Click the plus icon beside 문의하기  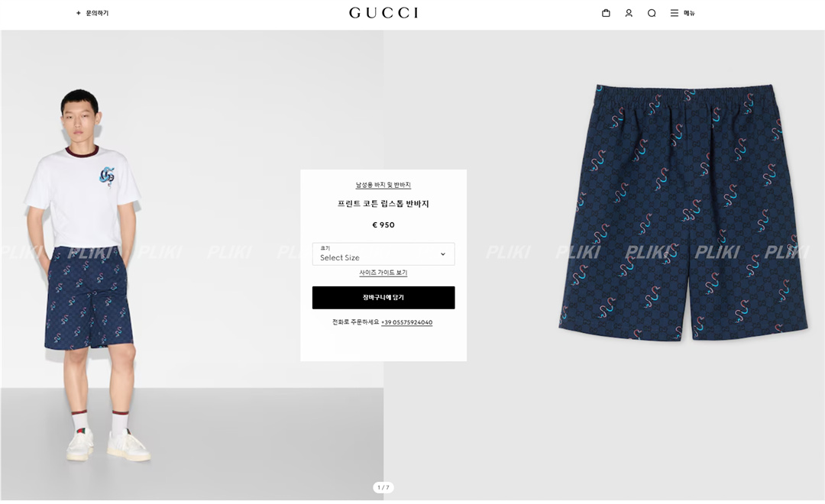(79, 13)
